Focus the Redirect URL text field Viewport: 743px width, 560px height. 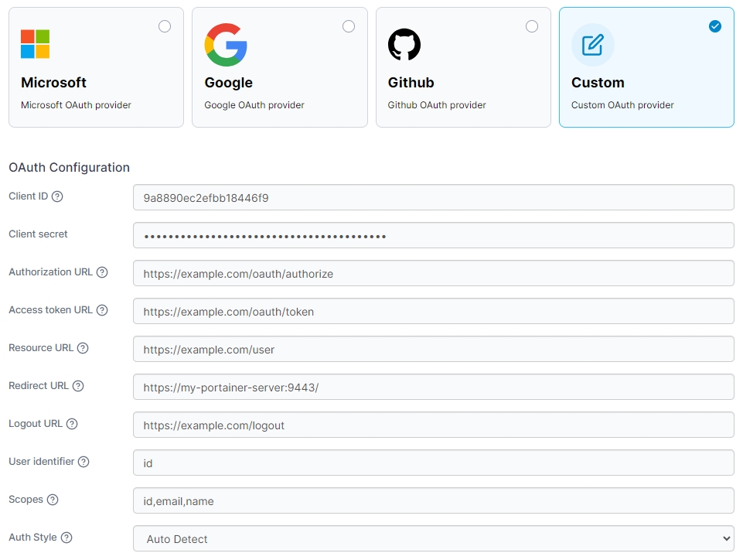pos(433,387)
